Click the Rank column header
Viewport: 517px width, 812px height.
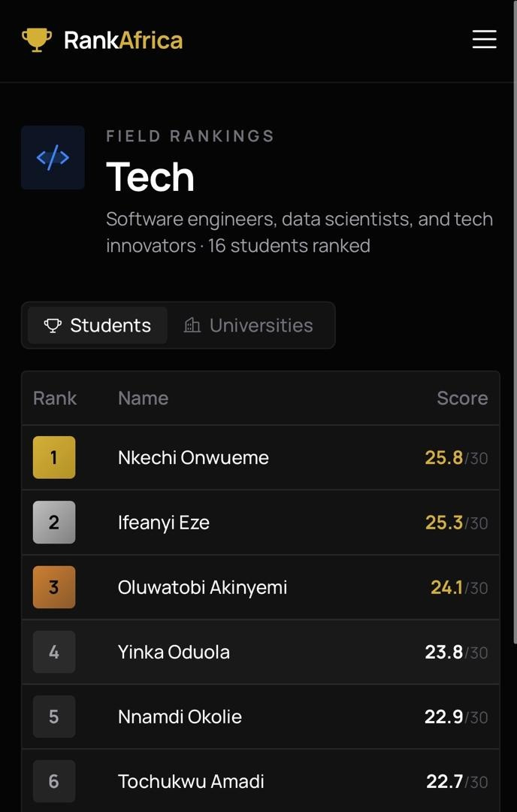[55, 398]
